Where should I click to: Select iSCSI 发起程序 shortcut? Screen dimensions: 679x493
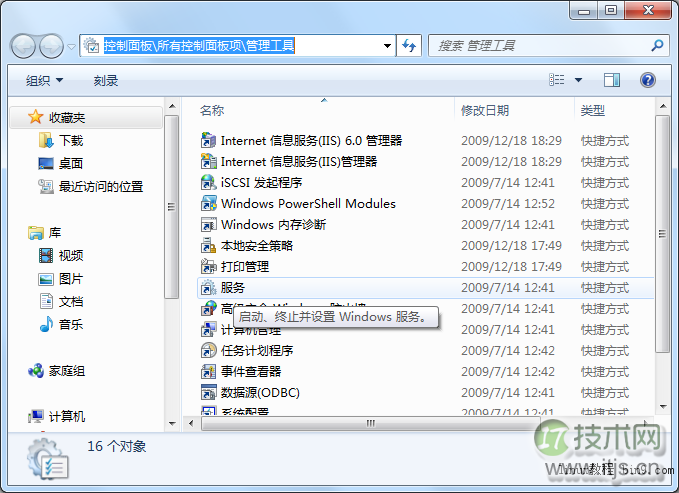(261, 182)
